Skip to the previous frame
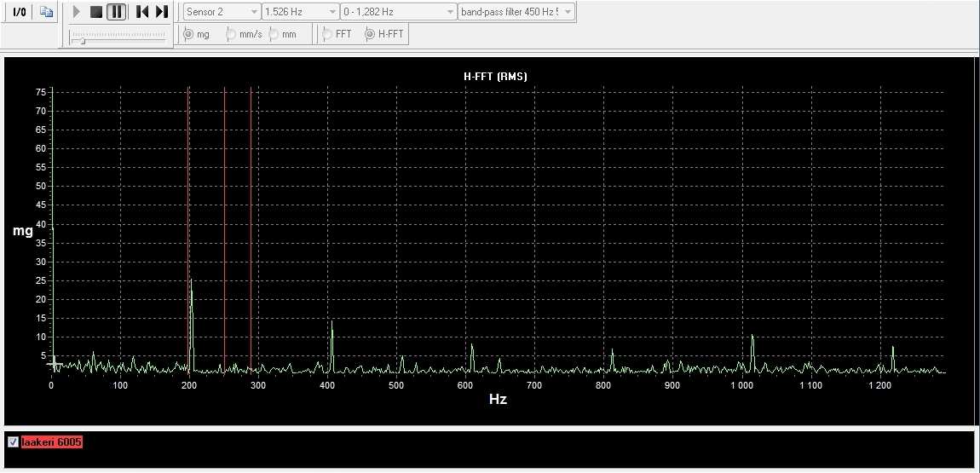 (x=141, y=12)
